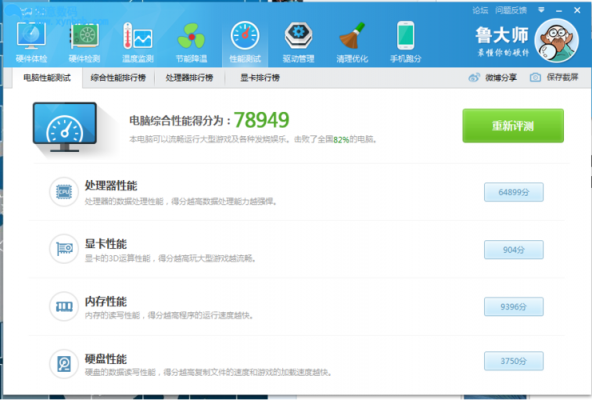Click 保存截屏 save screenshot text
592x400 pixels.
(563, 77)
